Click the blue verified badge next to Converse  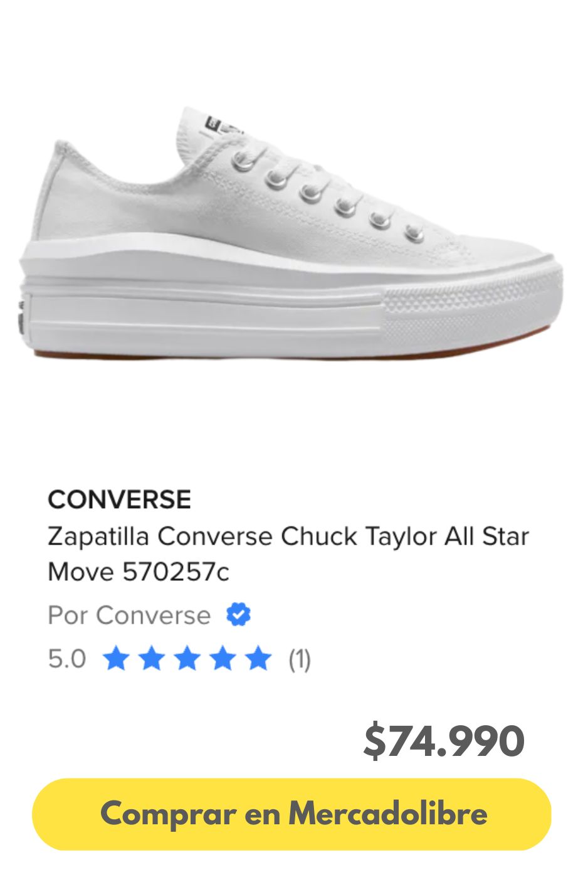[238, 615]
